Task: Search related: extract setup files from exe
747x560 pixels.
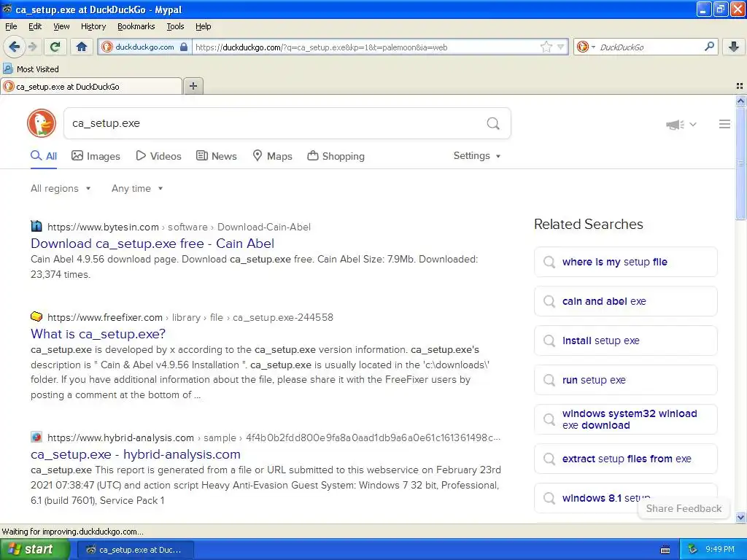Action: point(625,459)
